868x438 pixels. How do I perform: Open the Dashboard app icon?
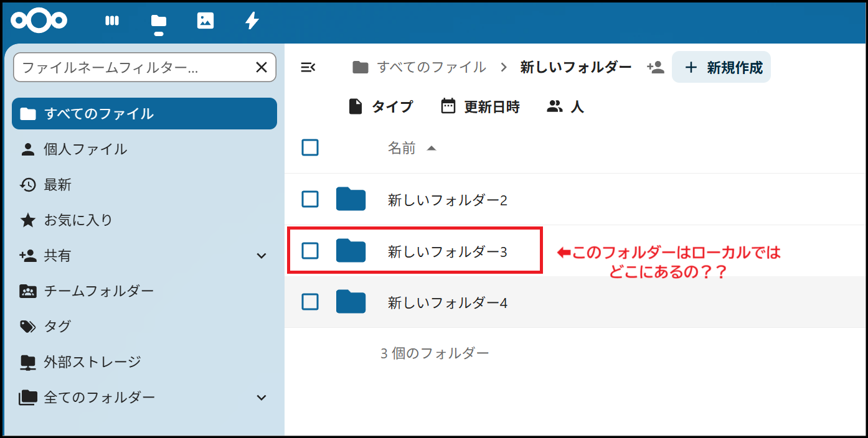112,21
